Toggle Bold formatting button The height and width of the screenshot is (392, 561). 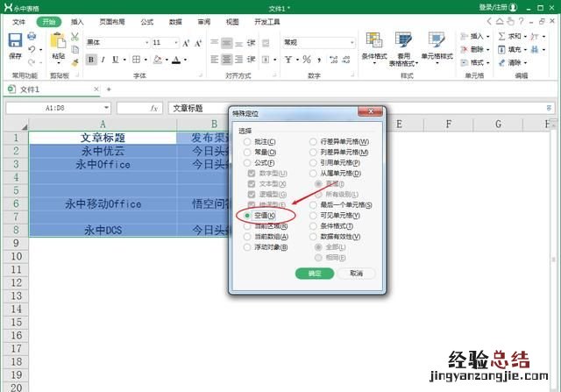(91, 60)
